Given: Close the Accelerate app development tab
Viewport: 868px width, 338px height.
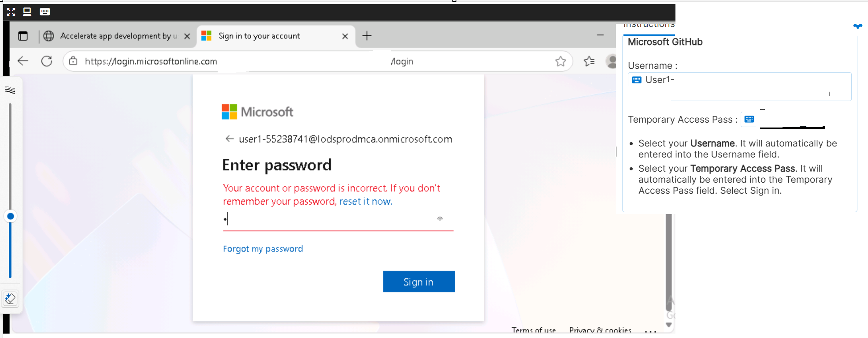Looking at the screenshot, I should coord(187,36).
